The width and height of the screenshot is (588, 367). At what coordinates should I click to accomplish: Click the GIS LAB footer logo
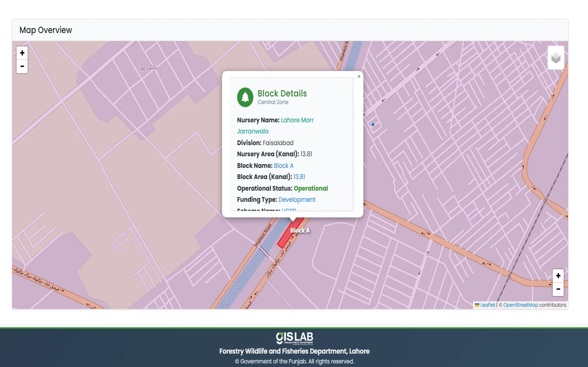294,338
